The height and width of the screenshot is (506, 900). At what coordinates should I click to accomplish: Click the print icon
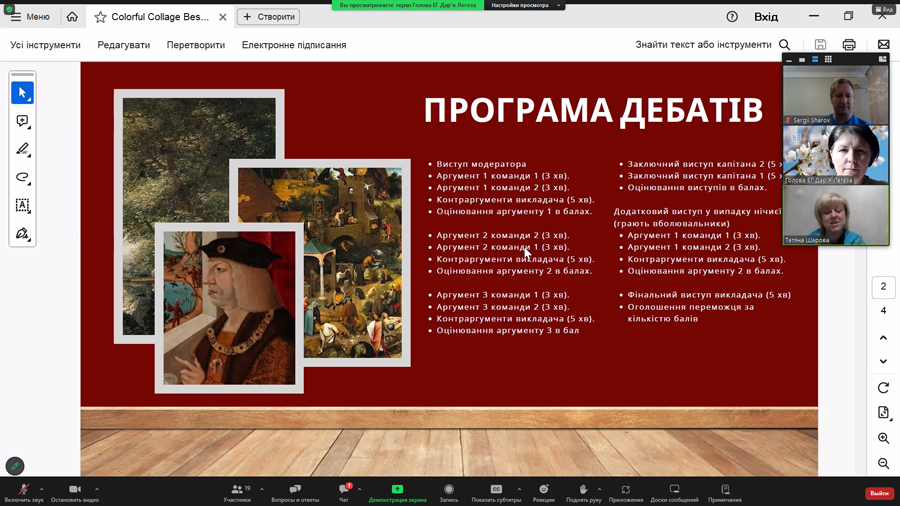point(849,45)
